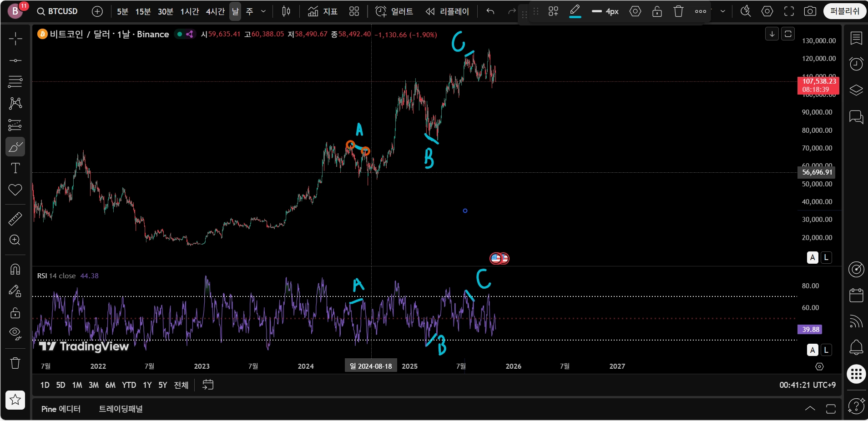The image size is (868, 421).
Task: Select the crosshair cursor tool
Action: coord(15,39)
